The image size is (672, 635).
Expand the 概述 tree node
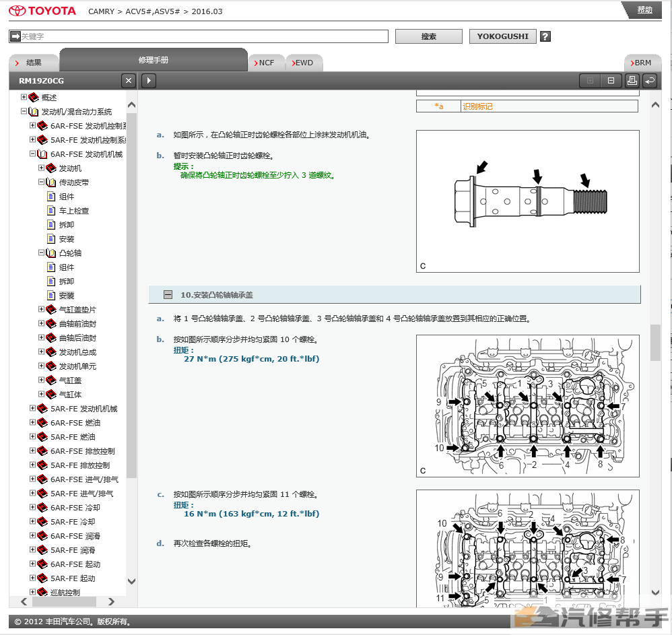click(x=24, y=97)
